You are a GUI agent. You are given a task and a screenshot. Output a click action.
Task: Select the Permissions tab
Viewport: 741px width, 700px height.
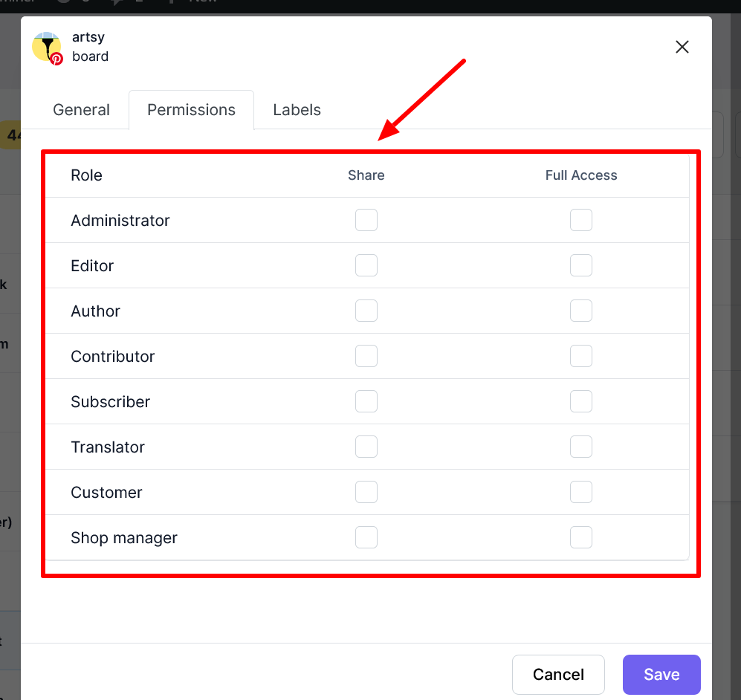192,109
